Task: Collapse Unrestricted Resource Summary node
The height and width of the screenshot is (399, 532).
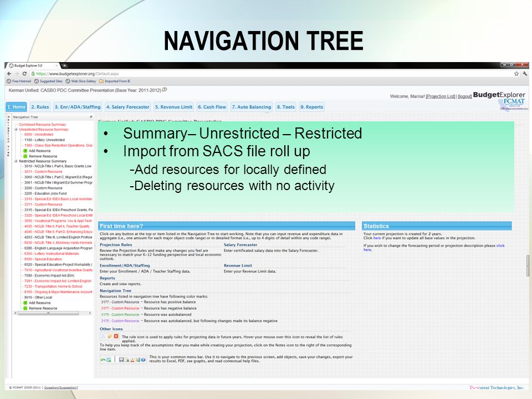Action: 16,129
